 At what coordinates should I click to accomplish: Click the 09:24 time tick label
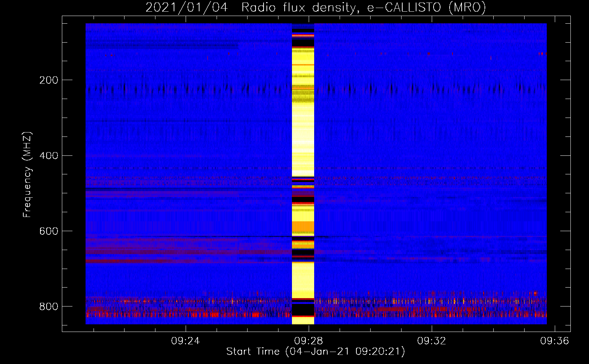[x=186, y=341]
